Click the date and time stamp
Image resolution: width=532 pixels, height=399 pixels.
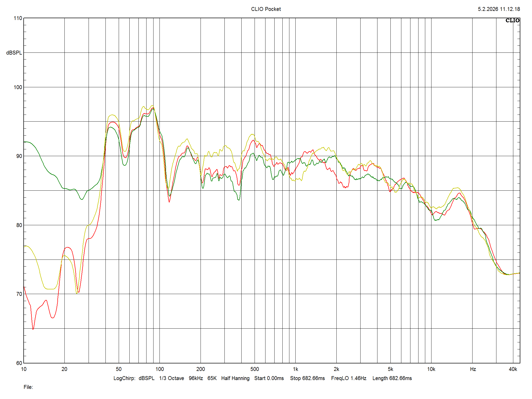[499, 9]
